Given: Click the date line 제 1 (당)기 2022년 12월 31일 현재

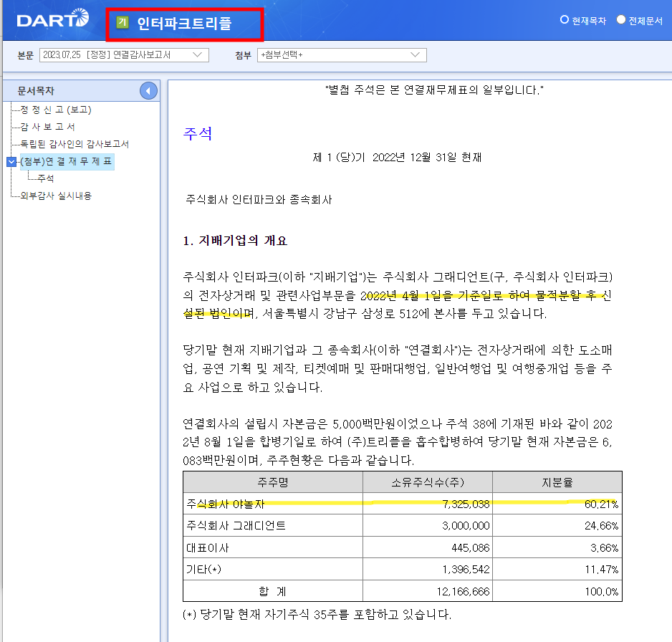Looking at the screenshot, I should pyautogui.click(x=398, y=158).
